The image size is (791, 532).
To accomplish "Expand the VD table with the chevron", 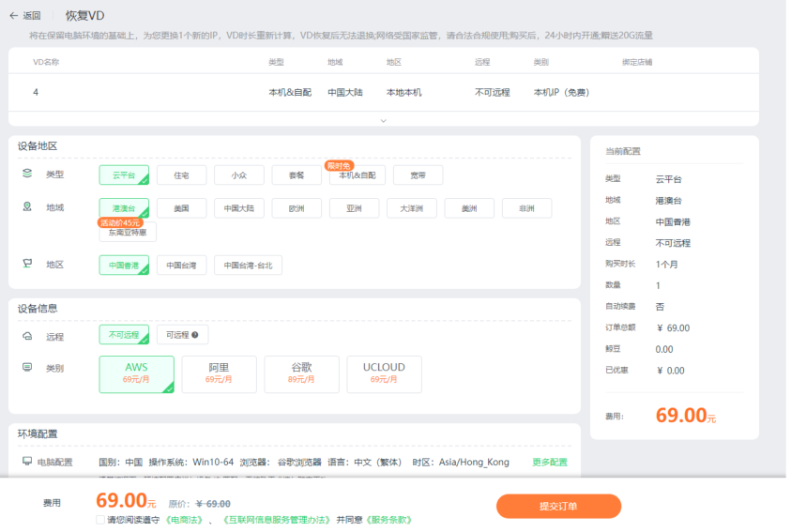I will pos(384,120).
